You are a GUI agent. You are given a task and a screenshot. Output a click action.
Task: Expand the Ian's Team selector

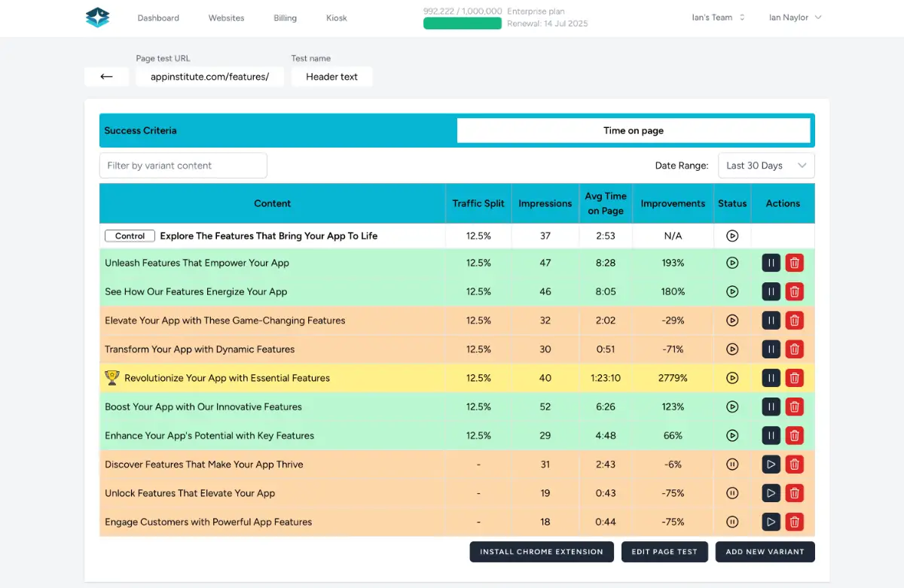(718, 17)
